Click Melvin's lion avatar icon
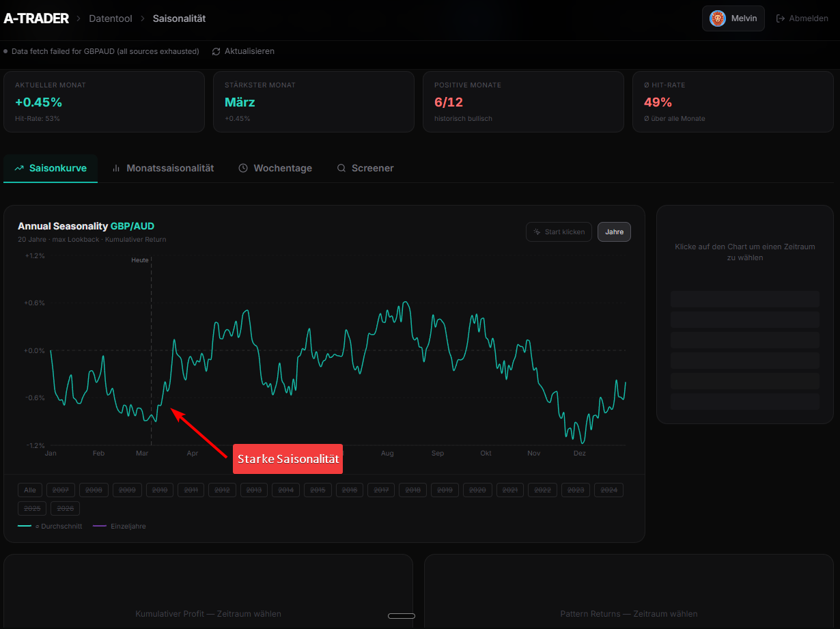840x629 pixels. coord(718,18)
